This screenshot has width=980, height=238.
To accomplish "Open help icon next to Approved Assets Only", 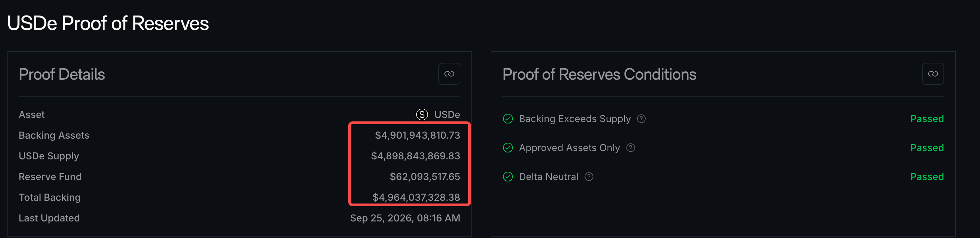I will pyautogui.click(x=630, y=148).
